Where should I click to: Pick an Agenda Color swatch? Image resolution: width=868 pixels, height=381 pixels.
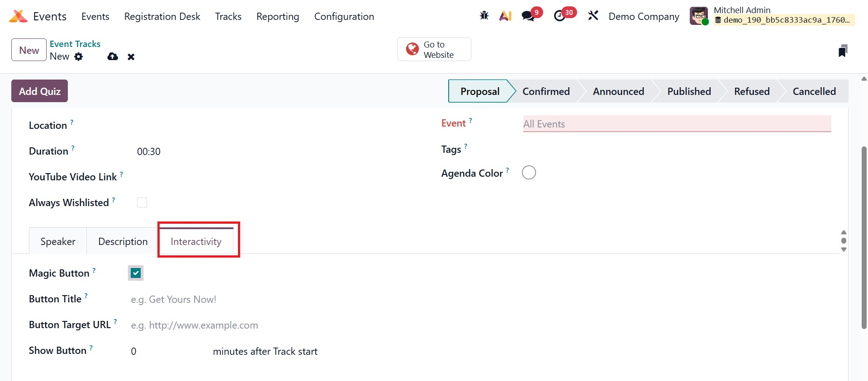click(x=529, y=173)
